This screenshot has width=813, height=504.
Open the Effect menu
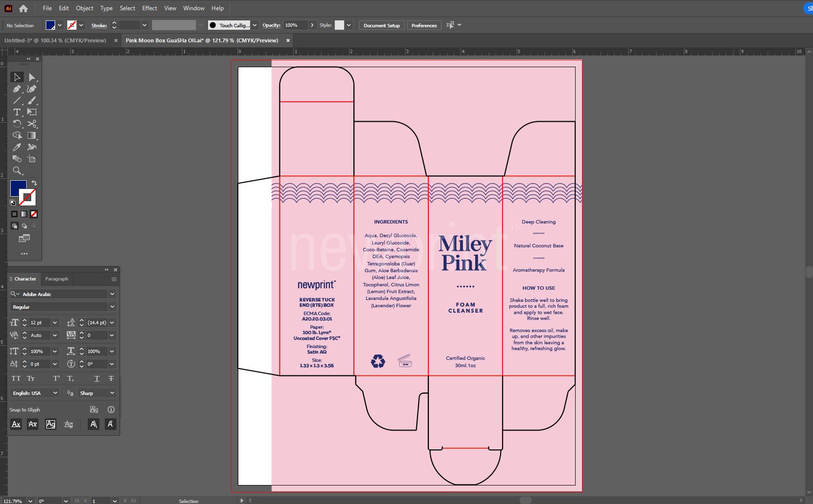coord(149,8)
